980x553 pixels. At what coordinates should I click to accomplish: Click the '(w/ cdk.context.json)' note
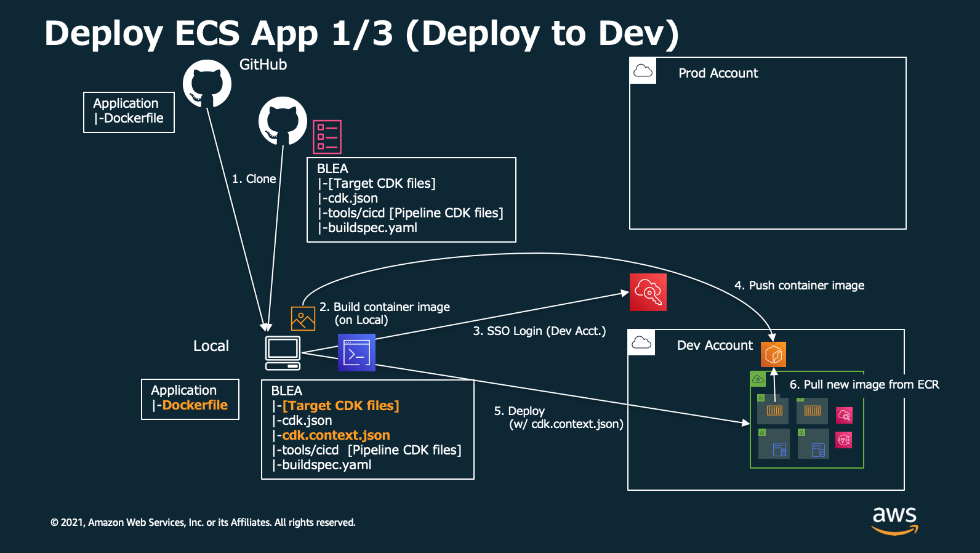pos(566,424)
